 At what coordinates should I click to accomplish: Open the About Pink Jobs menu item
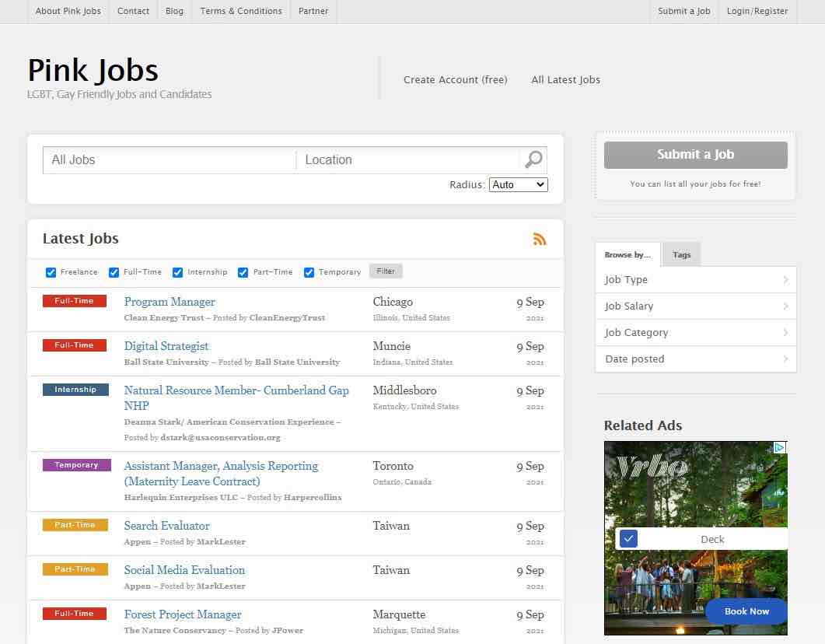tap(68, 11)
